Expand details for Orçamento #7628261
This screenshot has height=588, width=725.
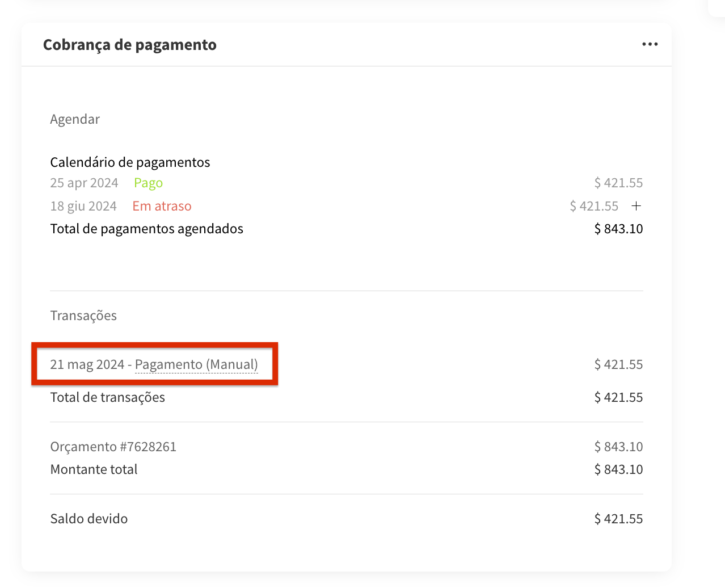(x=113, y=447)
